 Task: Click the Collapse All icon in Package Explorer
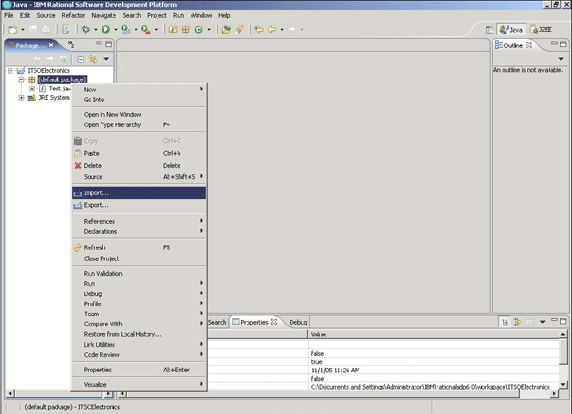pos(81,59)
